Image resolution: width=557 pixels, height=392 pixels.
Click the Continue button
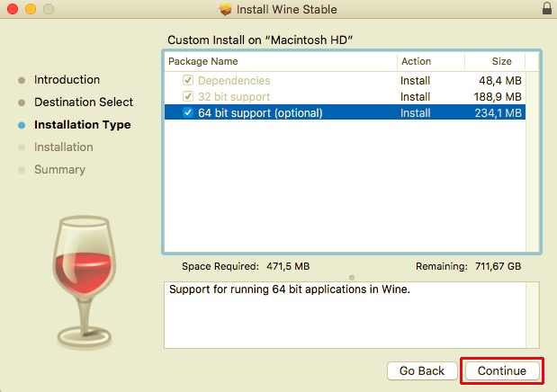pos(501,371)
